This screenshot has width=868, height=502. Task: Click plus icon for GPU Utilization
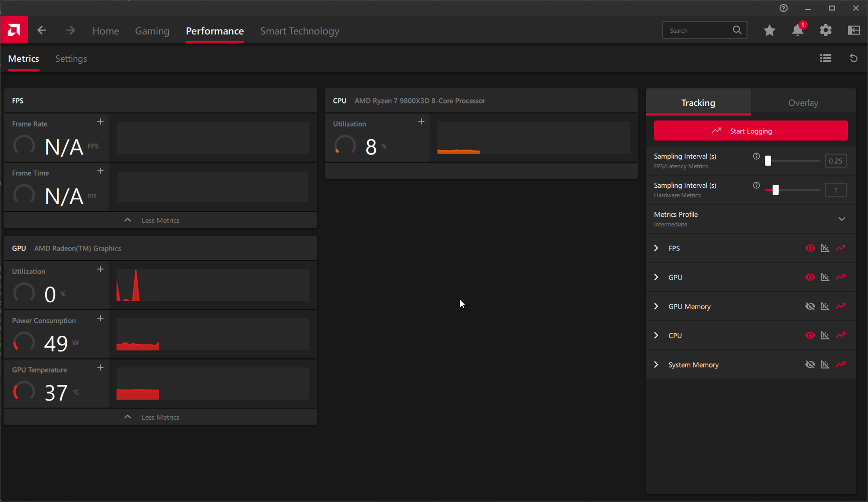click(100, 269)
